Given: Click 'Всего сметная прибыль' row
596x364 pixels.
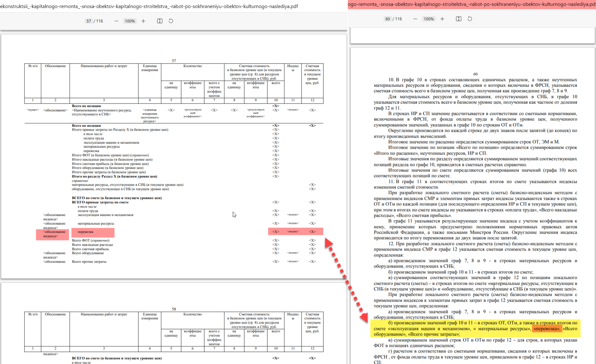Looking at the screenshot, I should click(x=90, y=249).
